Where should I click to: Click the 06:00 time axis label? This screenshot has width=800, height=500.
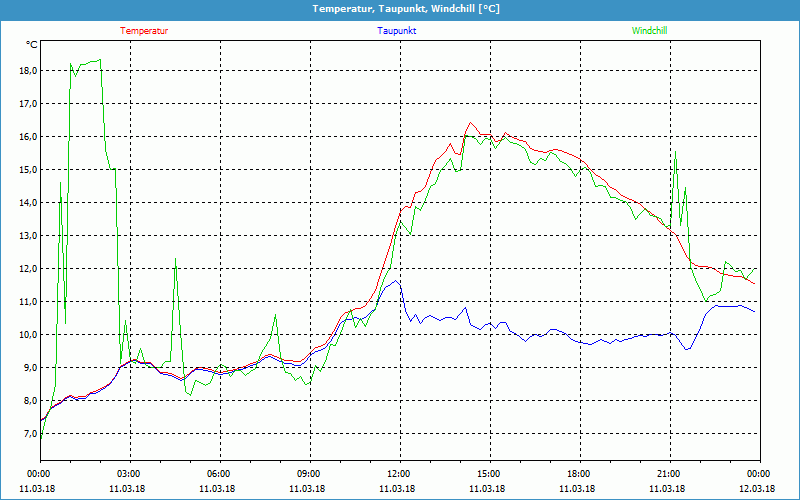[219, 474]
